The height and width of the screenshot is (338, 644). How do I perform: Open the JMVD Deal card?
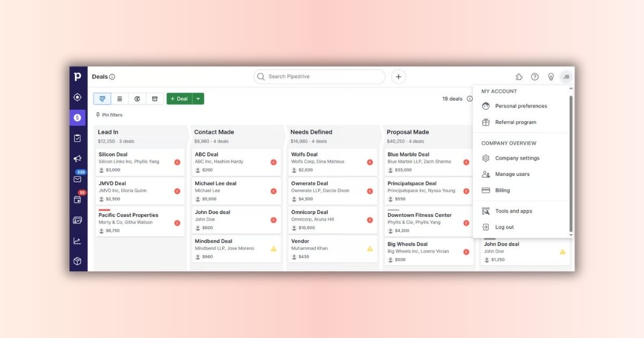[x=140, y=191]
